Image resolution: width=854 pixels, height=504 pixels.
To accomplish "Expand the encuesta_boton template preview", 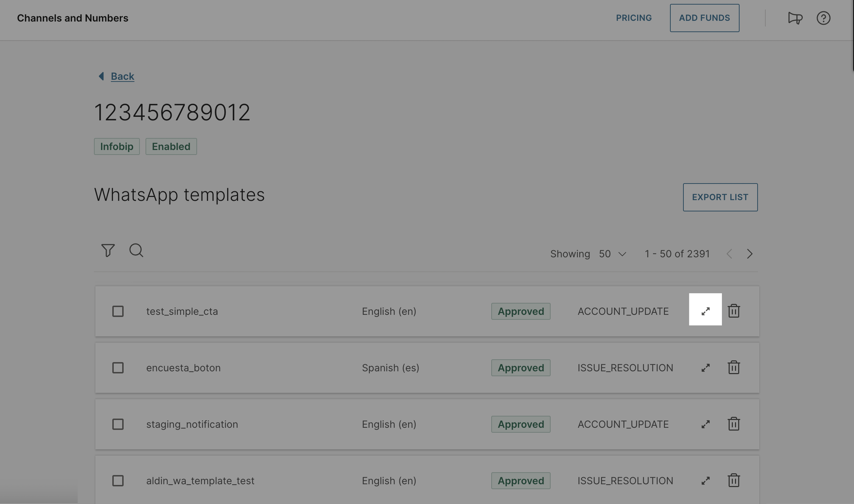I will tap(706, 368).
